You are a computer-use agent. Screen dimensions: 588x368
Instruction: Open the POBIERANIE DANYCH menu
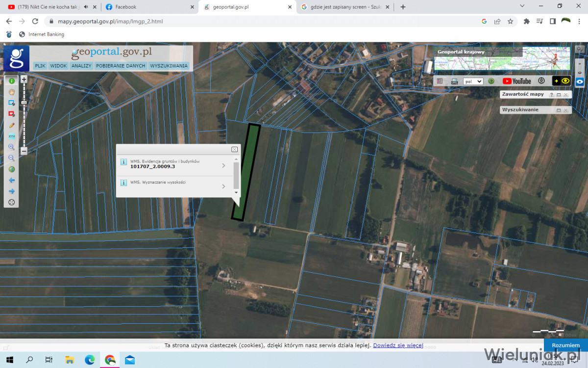pyautogui.click(x=121, y=66)
